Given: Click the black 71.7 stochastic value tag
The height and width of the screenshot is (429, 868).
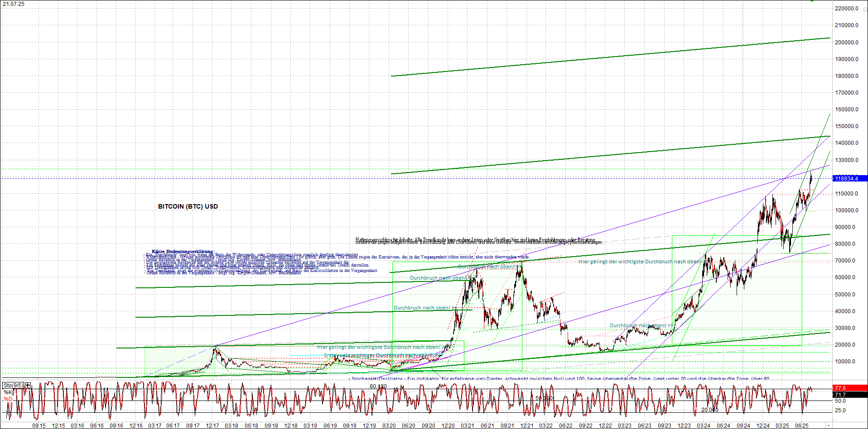Looking at the screenshot, I should [850, 395].
